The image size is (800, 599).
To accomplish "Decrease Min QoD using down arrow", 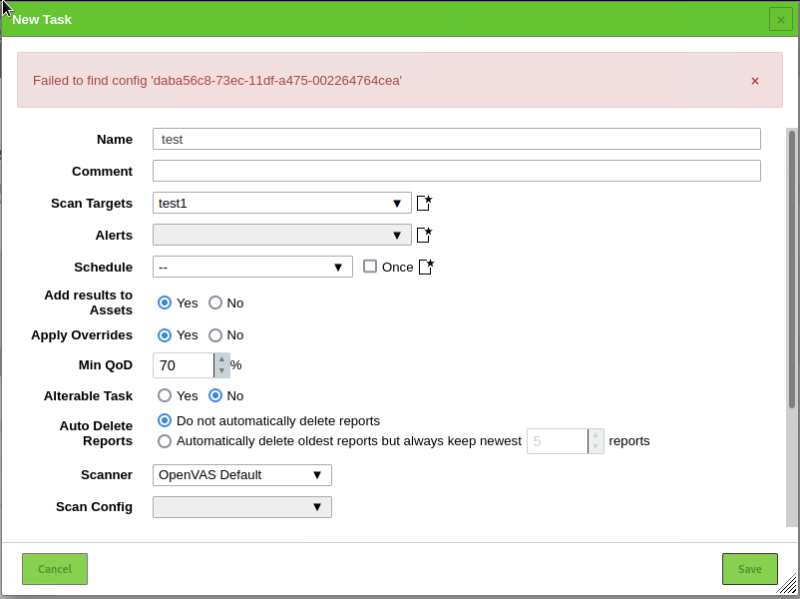I will point(221,372).
